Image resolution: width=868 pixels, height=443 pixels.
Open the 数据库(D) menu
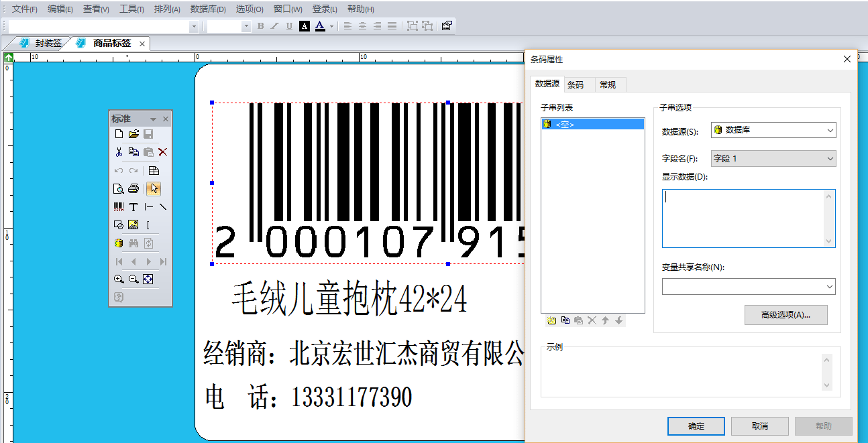(x=208, y=9)
